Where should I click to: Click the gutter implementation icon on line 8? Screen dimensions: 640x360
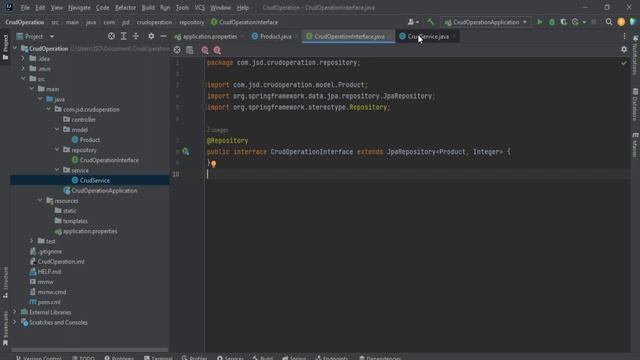click(x=185, y=151)
